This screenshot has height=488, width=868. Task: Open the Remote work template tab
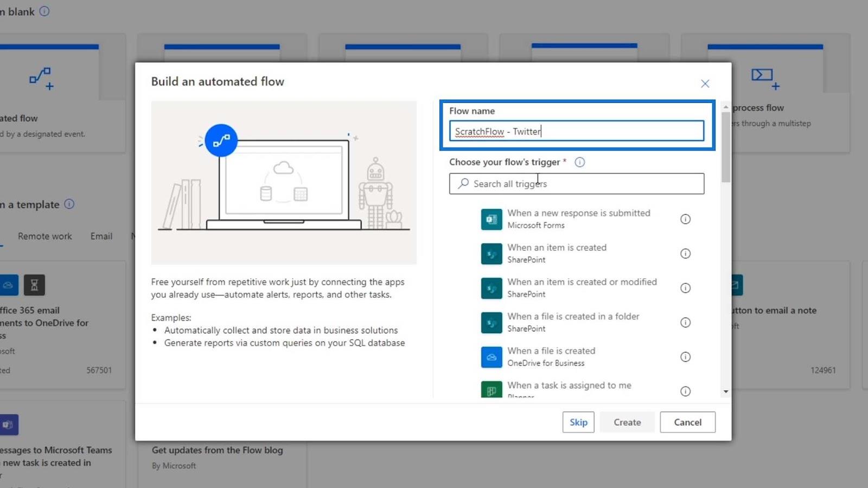tap(44, 236)
